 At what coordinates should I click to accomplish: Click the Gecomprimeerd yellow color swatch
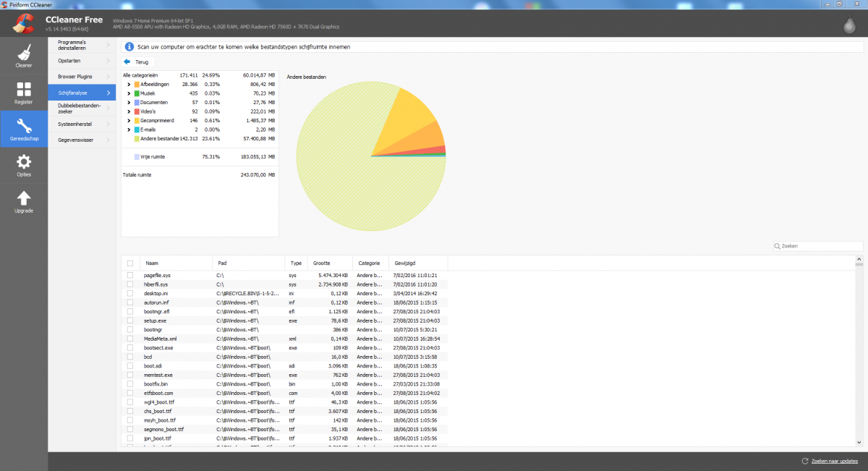click(x=136, y=121)
